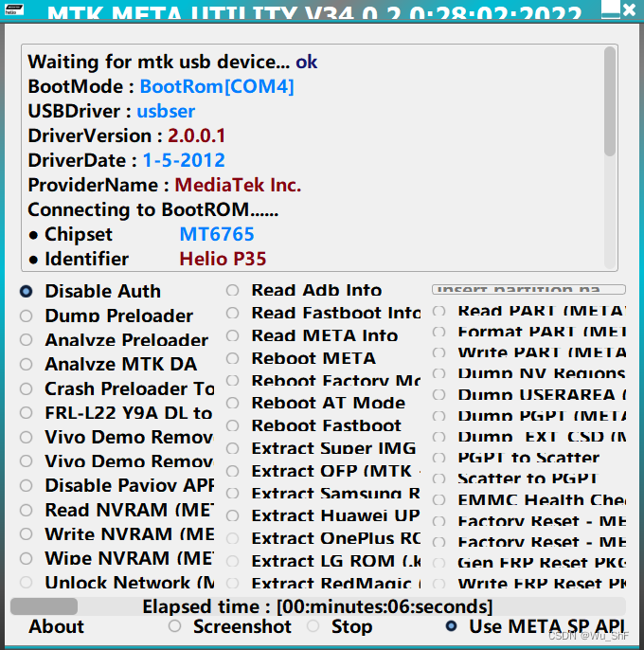Select the FRL-L22 Y9A DL option
The image size is (644, 650).
(116, 413)
